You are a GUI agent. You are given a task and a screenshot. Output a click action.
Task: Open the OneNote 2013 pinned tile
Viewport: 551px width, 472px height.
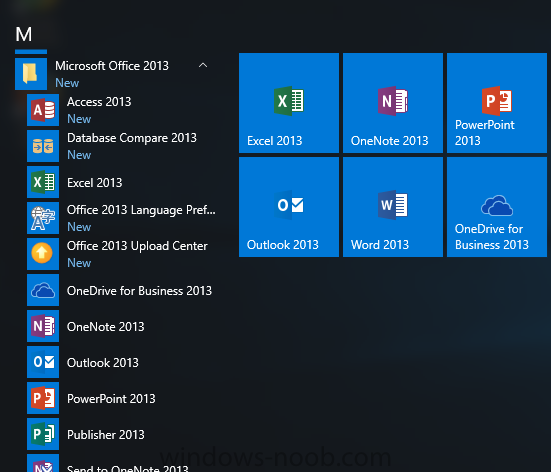coord(393,103)
